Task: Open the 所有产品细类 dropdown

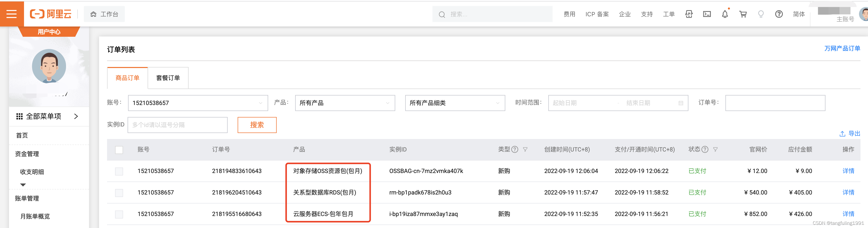Action: click(455, 103)
